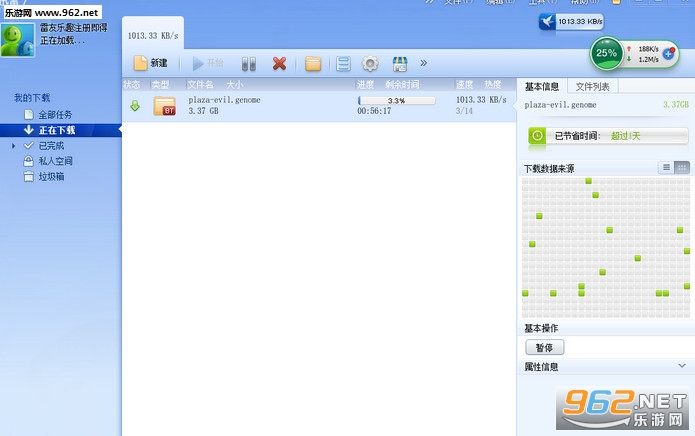
Task: Click the 下载数据来源 section label
Action: click(x=549, y=169)
